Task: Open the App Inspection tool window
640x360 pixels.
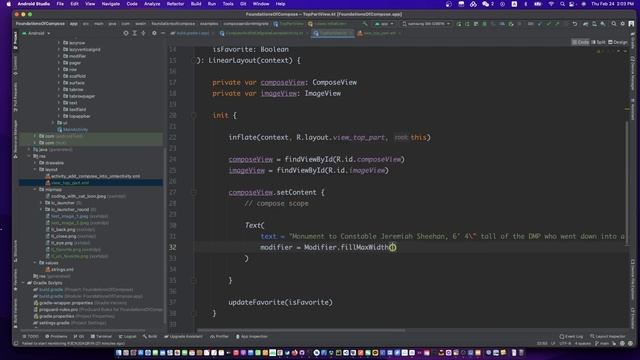Action: click(x=251, y=336)
